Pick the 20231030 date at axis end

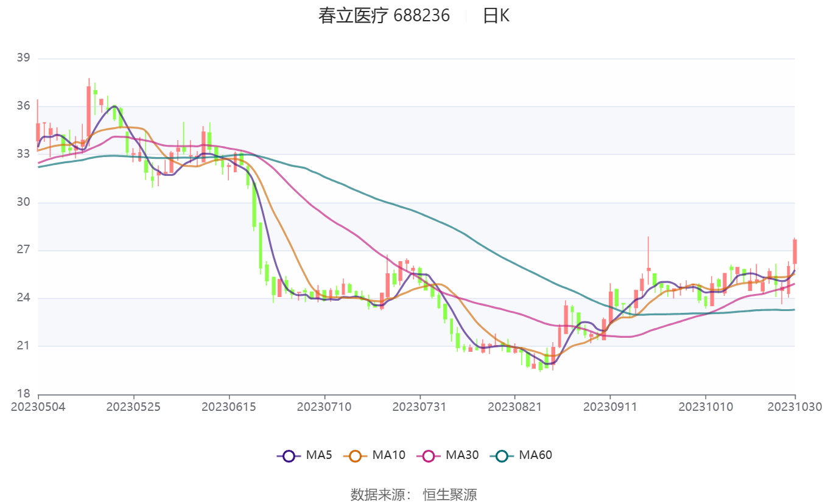(x=795, y=406)
